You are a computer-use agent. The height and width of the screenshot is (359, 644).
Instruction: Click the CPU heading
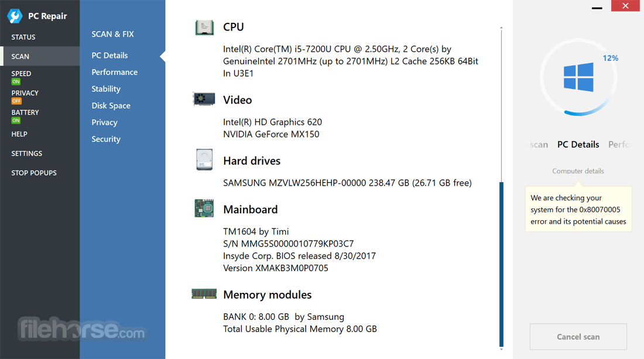pyautogui.click(x=233, y=27)
